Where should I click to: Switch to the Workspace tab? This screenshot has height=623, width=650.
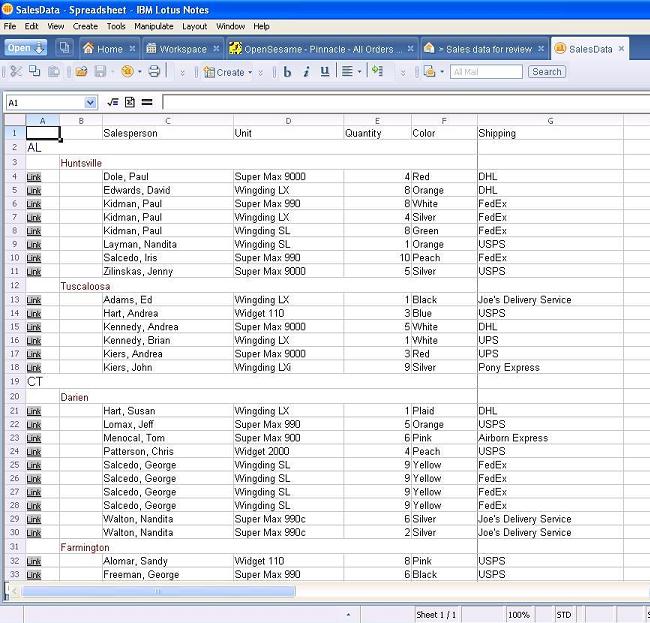[x=177, y=48]
